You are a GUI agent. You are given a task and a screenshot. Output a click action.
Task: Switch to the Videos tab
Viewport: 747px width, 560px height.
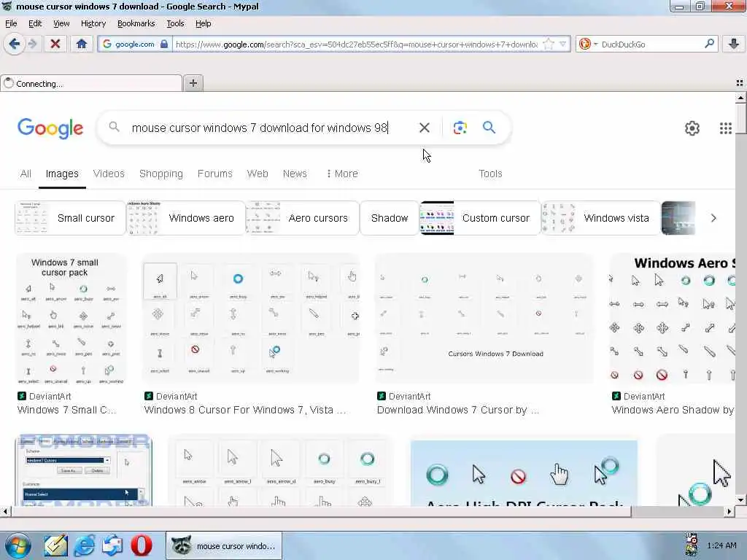pos(109,174)
